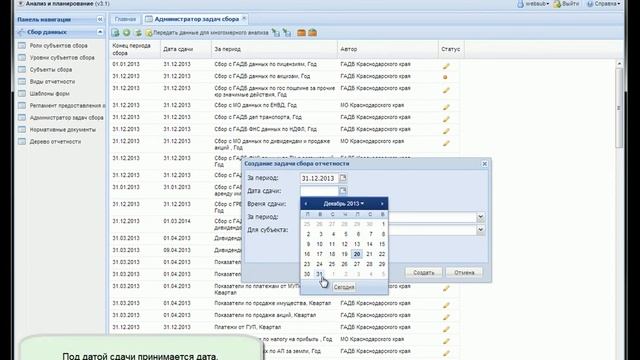Click the 'Дата сдачи' date input field
Image resolution: width=640 pixels, height=360 pixels.
319,191
